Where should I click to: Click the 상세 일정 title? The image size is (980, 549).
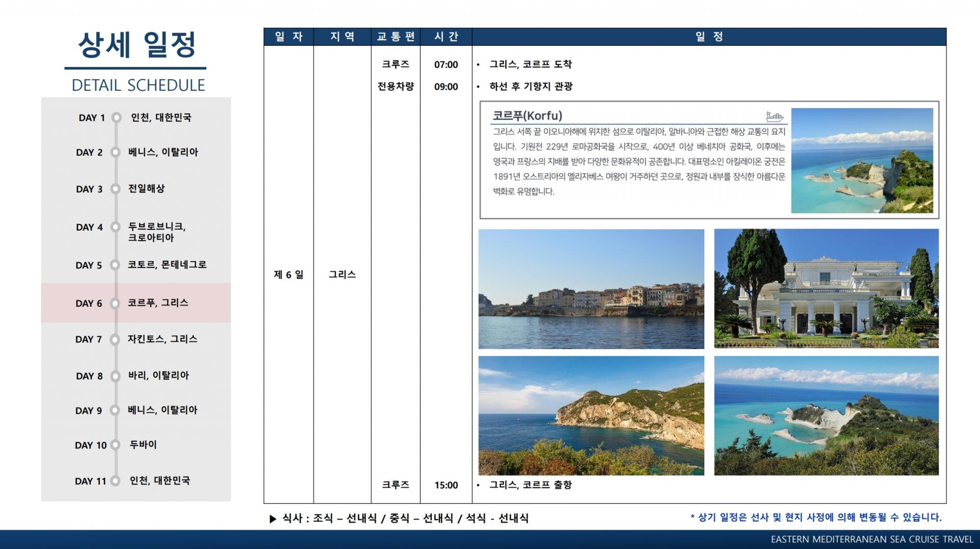pyautogui.click(x=137, y=45)
